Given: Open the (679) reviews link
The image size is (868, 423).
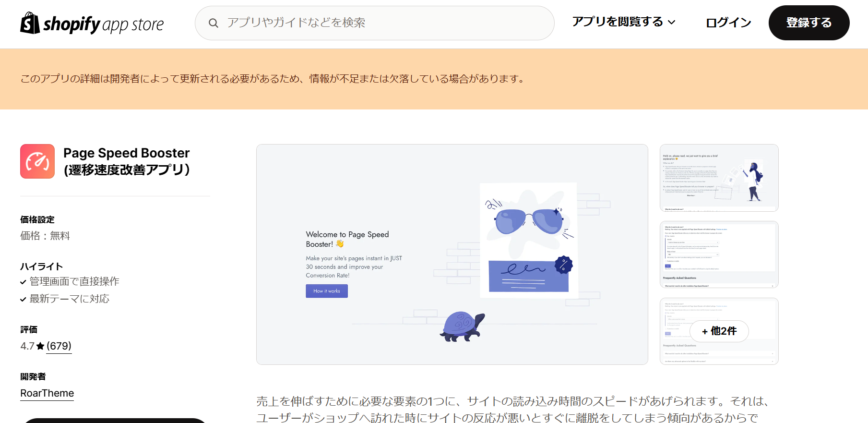Looking at the screenshot, I should (59, 346).
